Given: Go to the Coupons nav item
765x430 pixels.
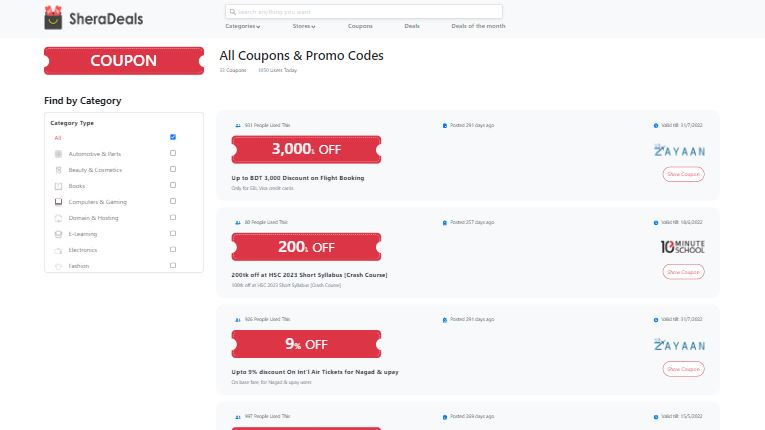Looking at the screenshot, I should [x=360, y=26].
